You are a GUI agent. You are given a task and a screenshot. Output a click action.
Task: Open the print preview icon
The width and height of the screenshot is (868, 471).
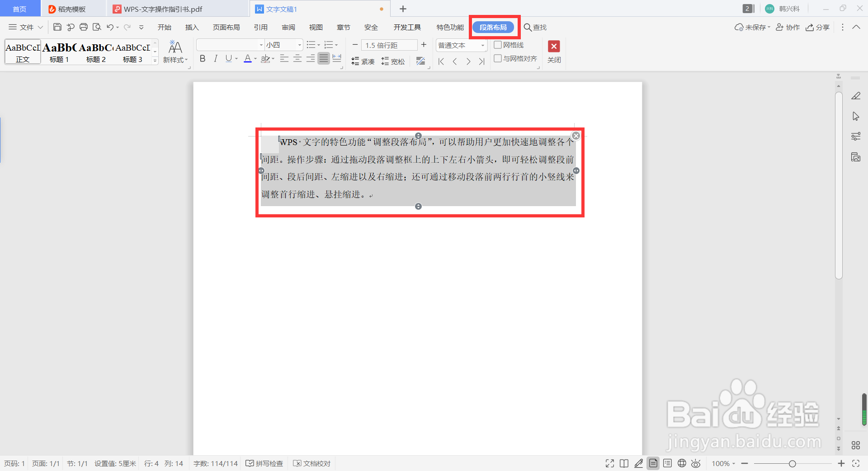(97, 27)
